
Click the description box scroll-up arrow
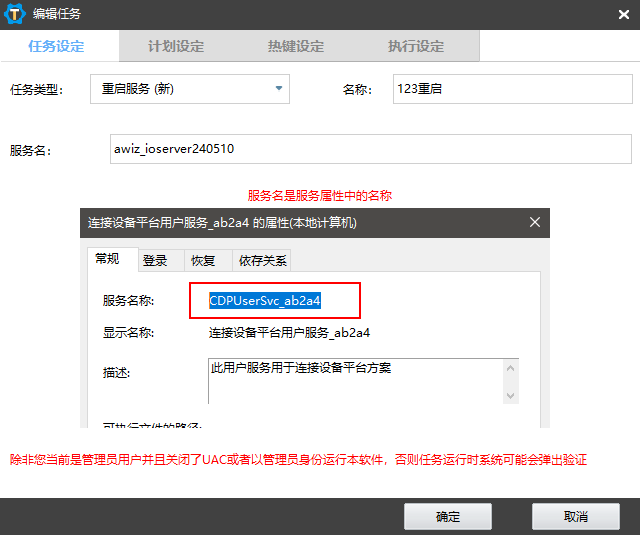tap(512, 368)
